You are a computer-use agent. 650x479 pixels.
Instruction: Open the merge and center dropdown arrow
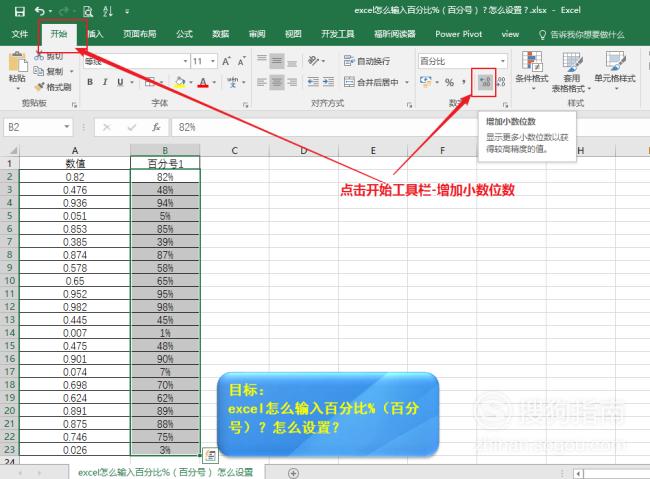click(407, 82)
